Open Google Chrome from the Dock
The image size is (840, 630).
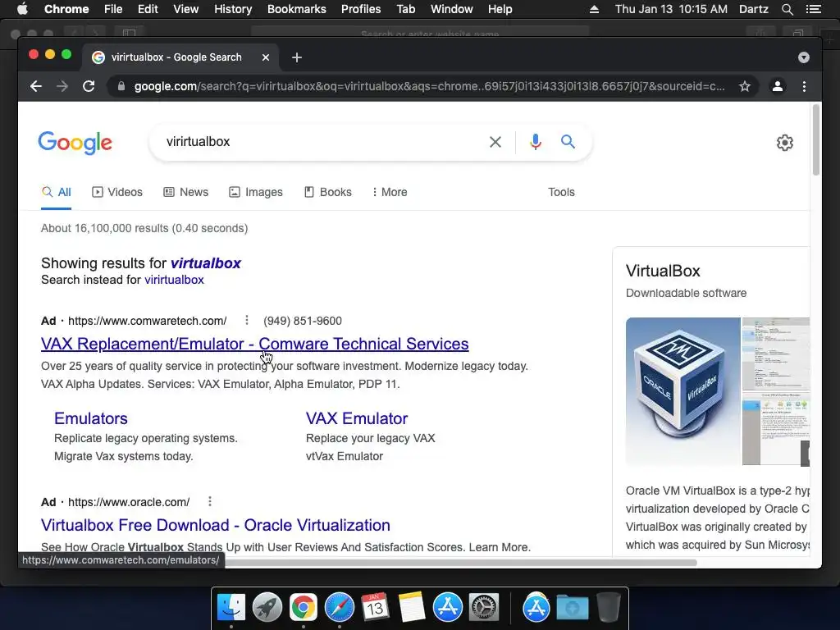(304, 608)
